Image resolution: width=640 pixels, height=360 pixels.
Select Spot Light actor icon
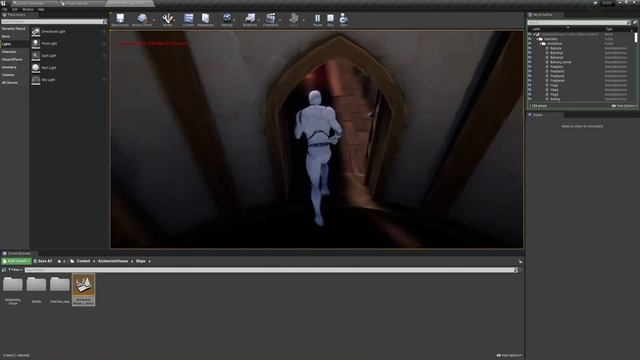[x=36, y=56]
